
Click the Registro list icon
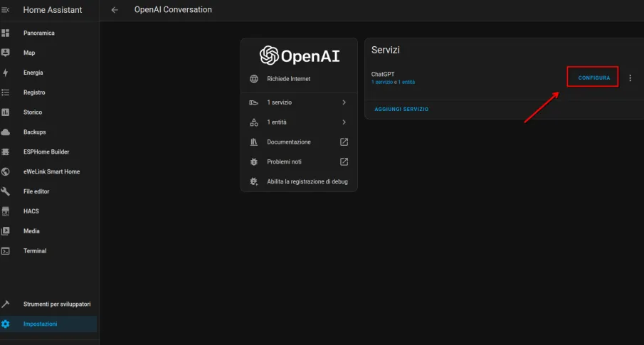6,92
